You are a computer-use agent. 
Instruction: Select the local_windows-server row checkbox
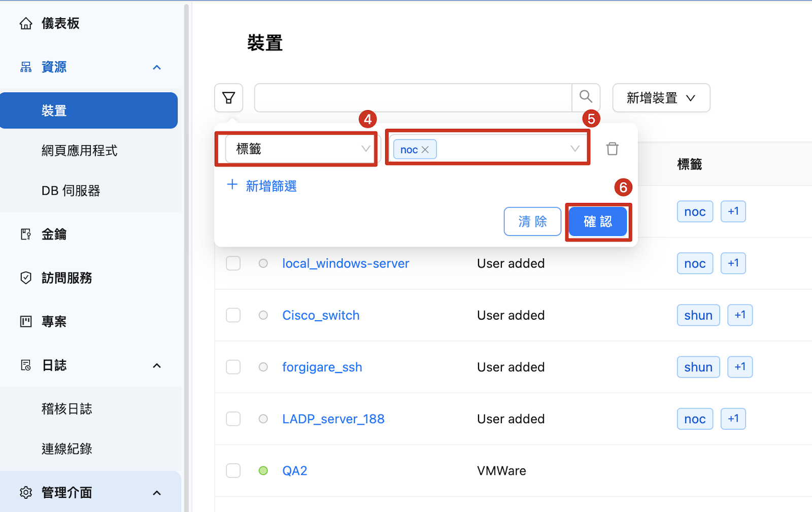(x=233, y=263)
